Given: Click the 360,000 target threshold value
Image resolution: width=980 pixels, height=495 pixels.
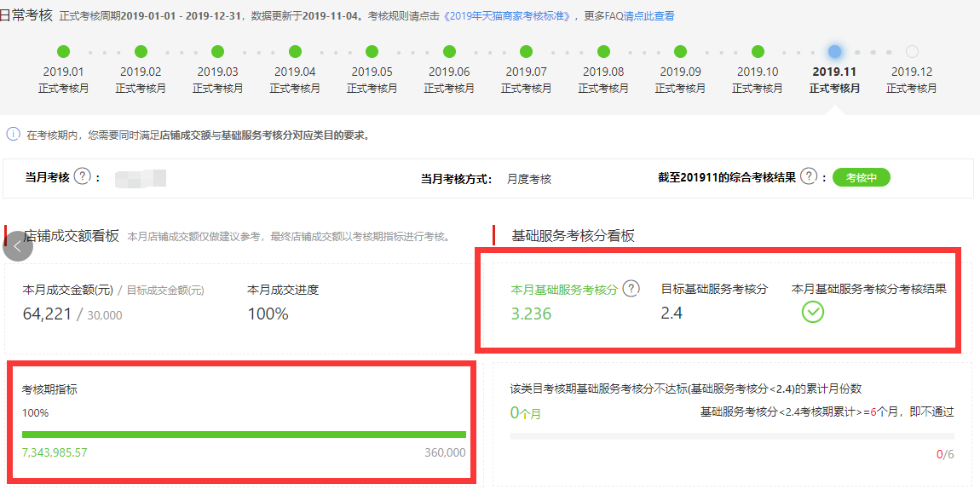Looking at the screenshot, I should [x=445, y=452].
